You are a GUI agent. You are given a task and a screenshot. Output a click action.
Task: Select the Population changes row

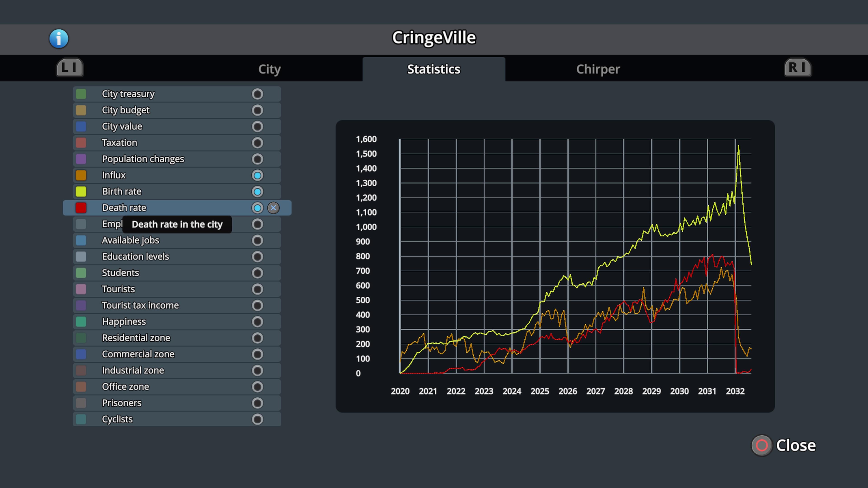point(143,159)
